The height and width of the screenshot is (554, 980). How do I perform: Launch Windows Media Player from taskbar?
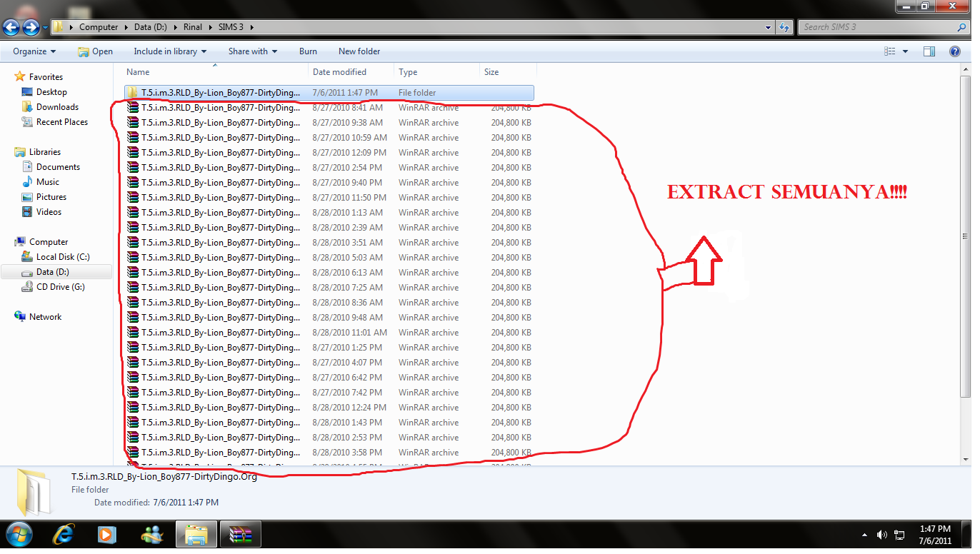coord(107,534)
